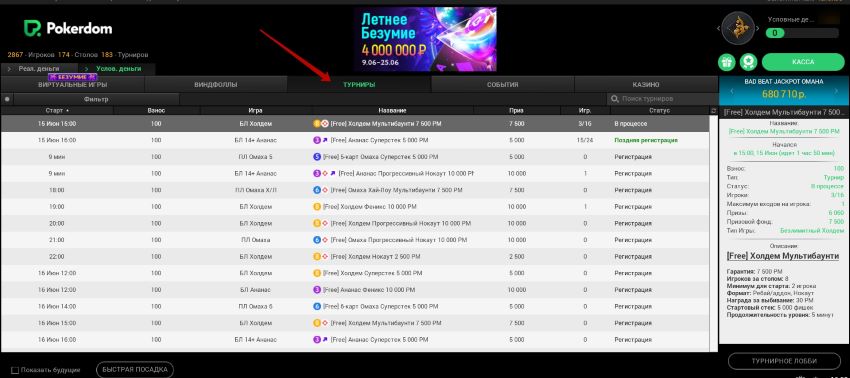
Task: Click the purple arrow icon in Ананас Прогрессивный Нокаут row
Action: pyautogui.click(x=332, y=174)
